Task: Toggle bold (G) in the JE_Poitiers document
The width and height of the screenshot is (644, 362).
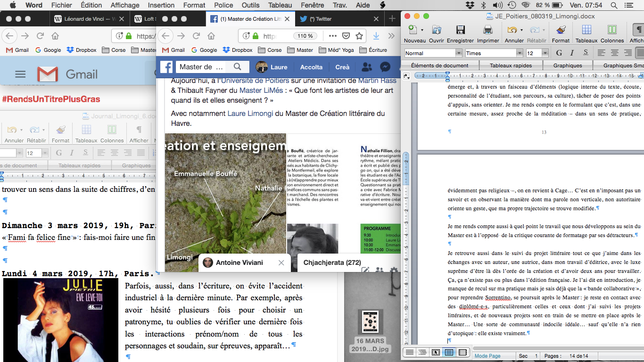Action: [559, 53]
